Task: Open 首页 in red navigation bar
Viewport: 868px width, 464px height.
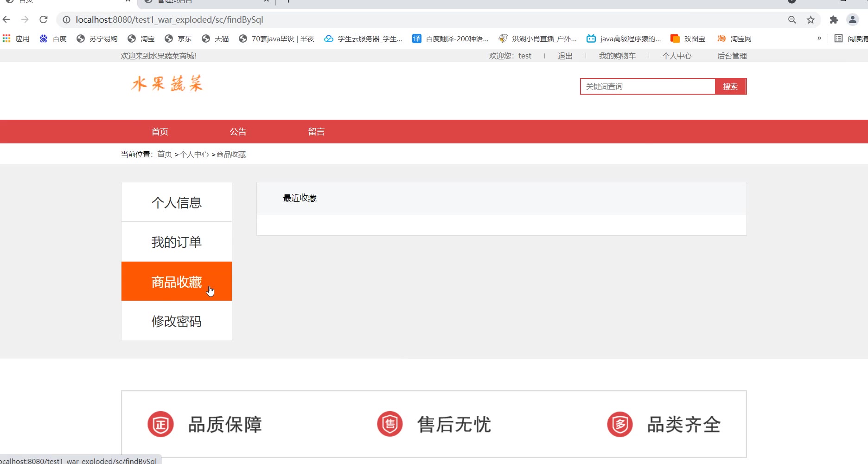Action: click(160, 132)
